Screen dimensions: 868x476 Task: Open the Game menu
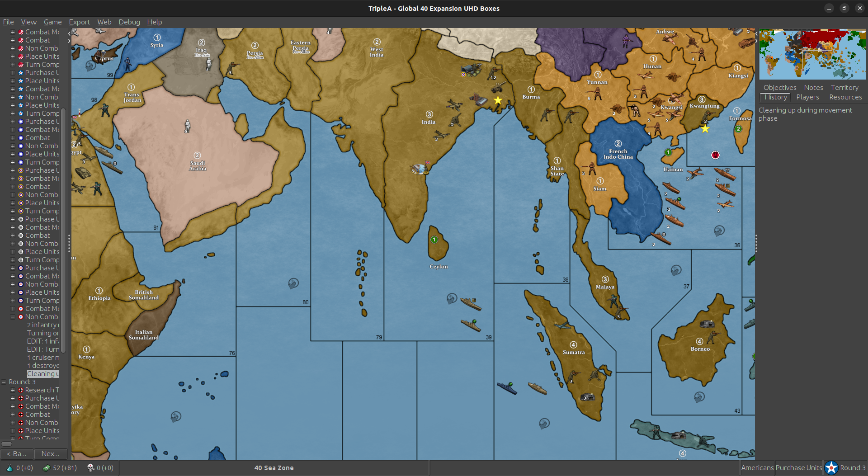point(52,22)
